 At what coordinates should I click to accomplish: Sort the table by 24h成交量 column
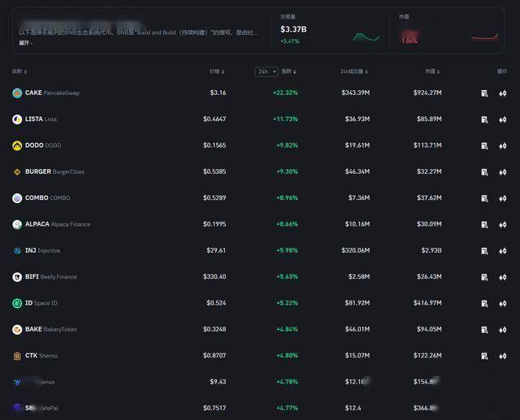click(x=354, y=71)
